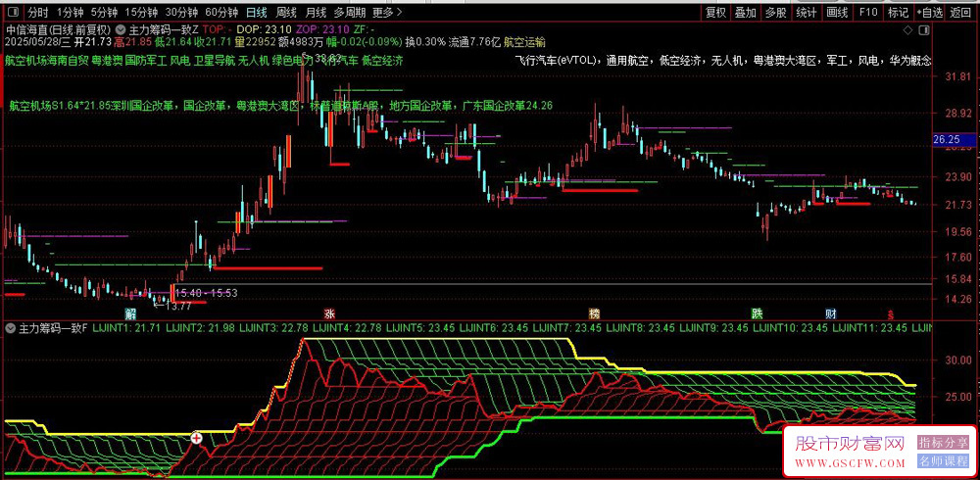This screenshot has width=980, height=480.
Task: Click the ZOP: 23.10 value
Action: [324, 29]
